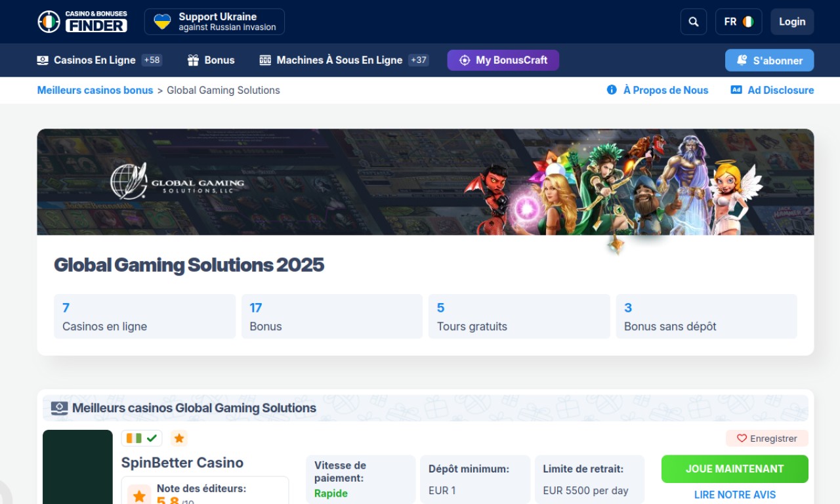Open the SpinBetter Casino title
Image resolution: width=840 pixels, height=504 pixels.
click(x=182, y=463)
